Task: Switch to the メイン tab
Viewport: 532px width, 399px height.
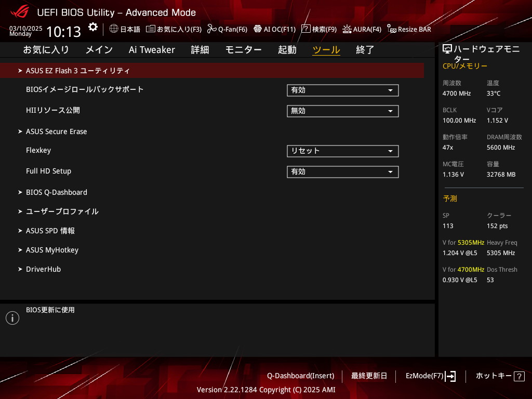Action: [x=99, y=50]
